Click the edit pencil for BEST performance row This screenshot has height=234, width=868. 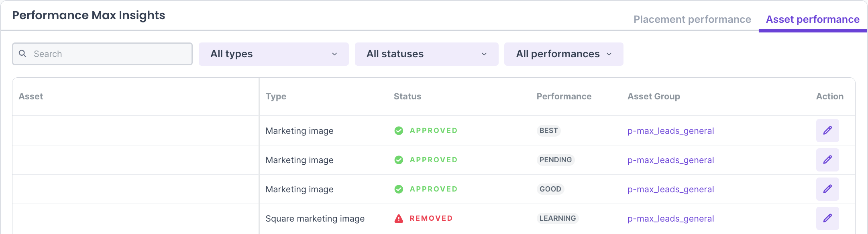pos(827,131)
